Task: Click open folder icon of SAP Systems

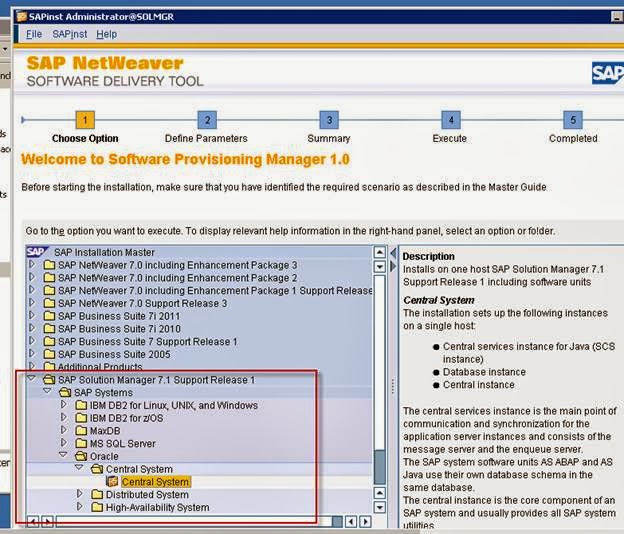Action: [65, 392]
